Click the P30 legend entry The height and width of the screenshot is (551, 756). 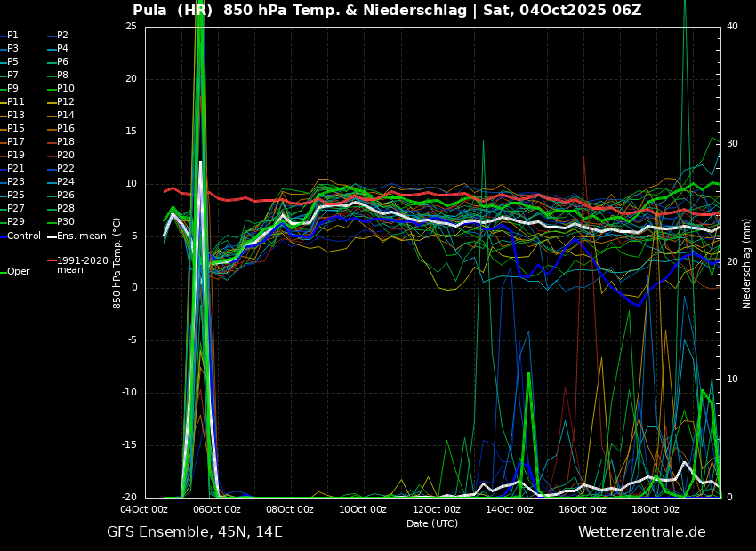[x=65, y=222]
